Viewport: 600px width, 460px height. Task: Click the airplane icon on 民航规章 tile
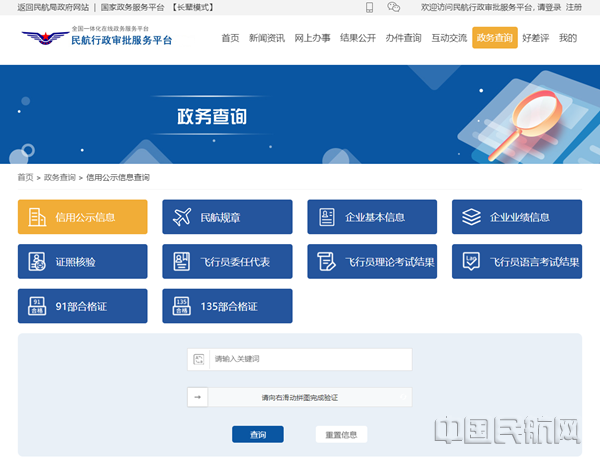click(x=182, y=217)
